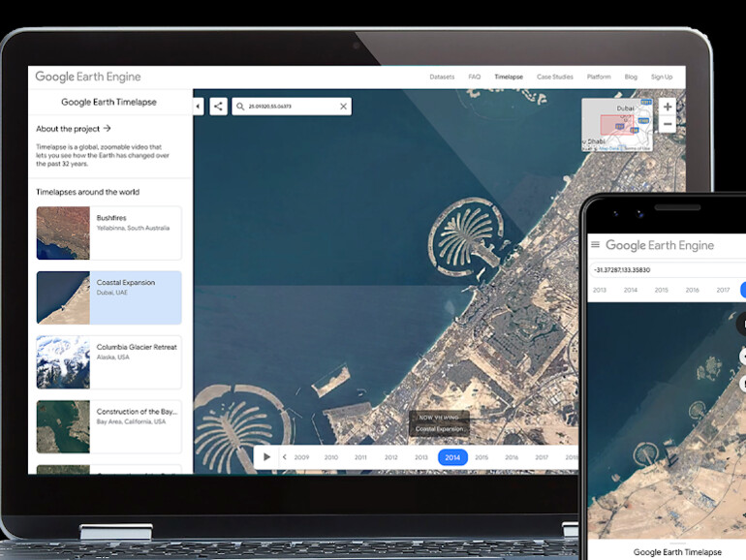Open the Blog menu item
Image resolution: width=746 pixels, height=560 pixels.
tap(631, 77)
